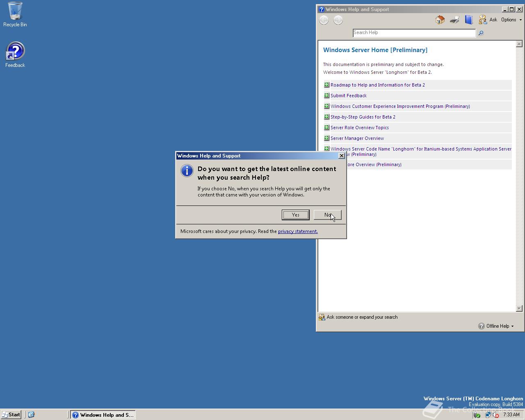The width and height of the screenshot is (525, 420).
Task: Open Itanium-based Systems Application Server link
Action: [421, 149]
